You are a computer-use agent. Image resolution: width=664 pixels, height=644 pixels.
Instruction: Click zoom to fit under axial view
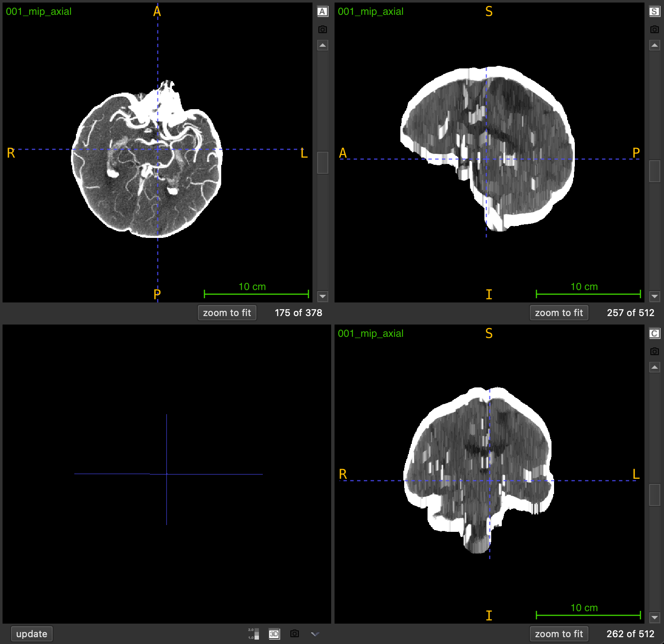[227, 313]
